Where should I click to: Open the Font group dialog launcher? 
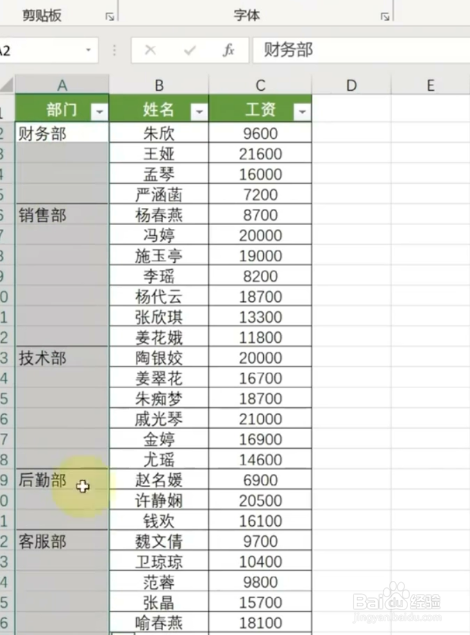tap(385, 17)
